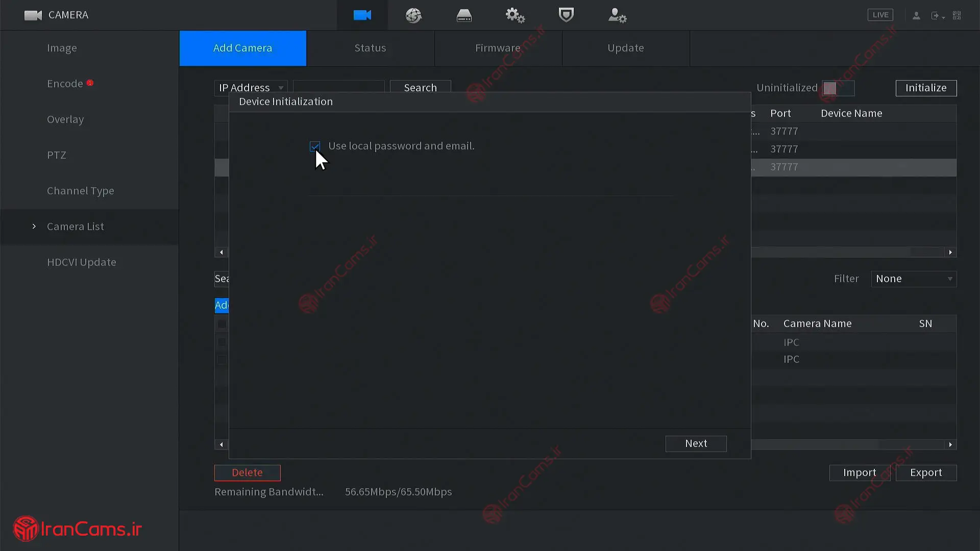Click the QR code icon
Image resolution: width=980 pixels, height=551 pixels.
tap(957, 15)
